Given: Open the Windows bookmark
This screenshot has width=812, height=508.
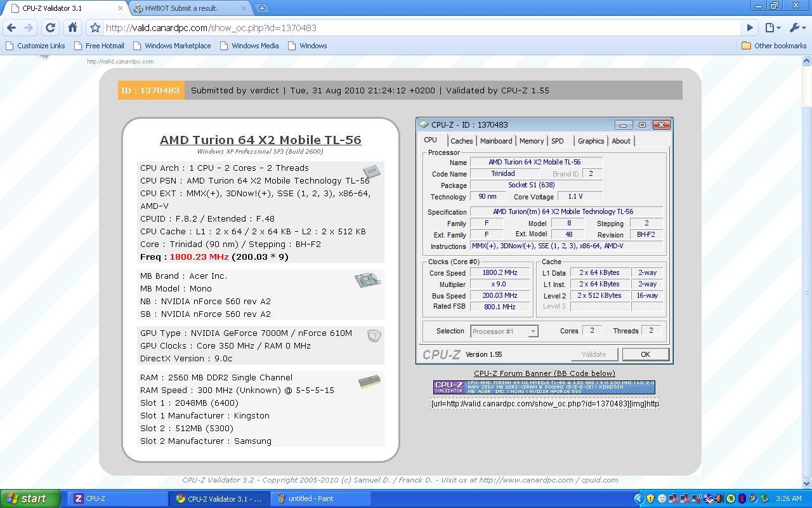Looking at the screenshot, I should click(x=308, y=46).
